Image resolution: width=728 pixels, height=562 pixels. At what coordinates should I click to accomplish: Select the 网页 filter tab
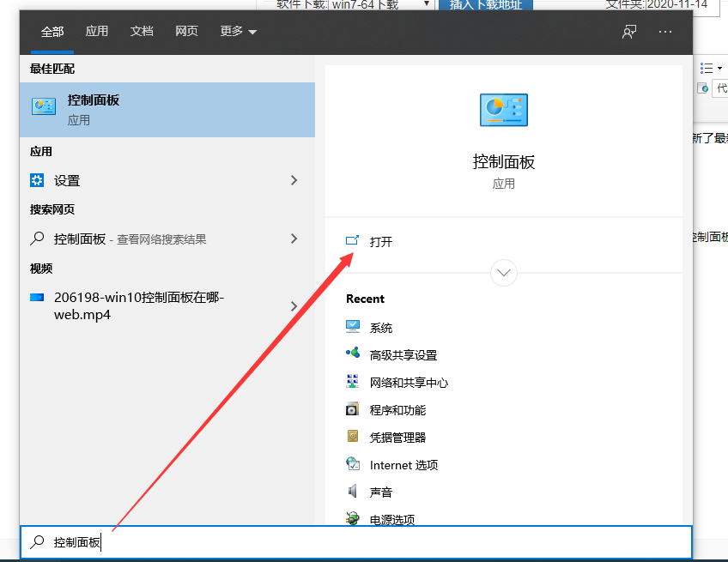pyautogui.click(x=186, y=32)
